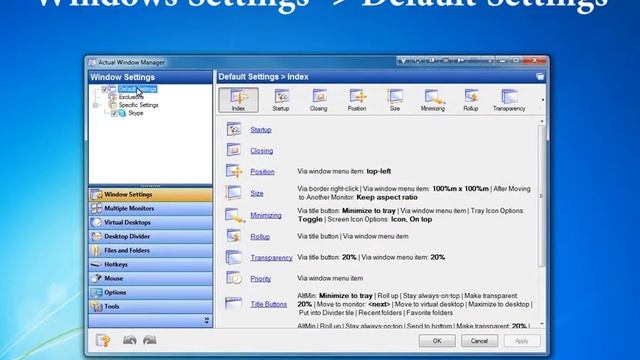
Task: Click the scrollbar up arrow in index list
Action: [542, 121]
